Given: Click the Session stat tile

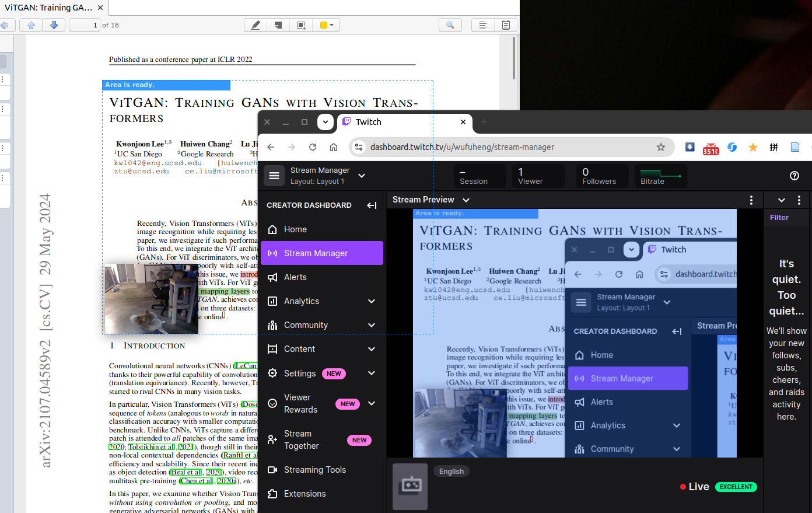Looking at the screenshot, I should tap(480, 176).
